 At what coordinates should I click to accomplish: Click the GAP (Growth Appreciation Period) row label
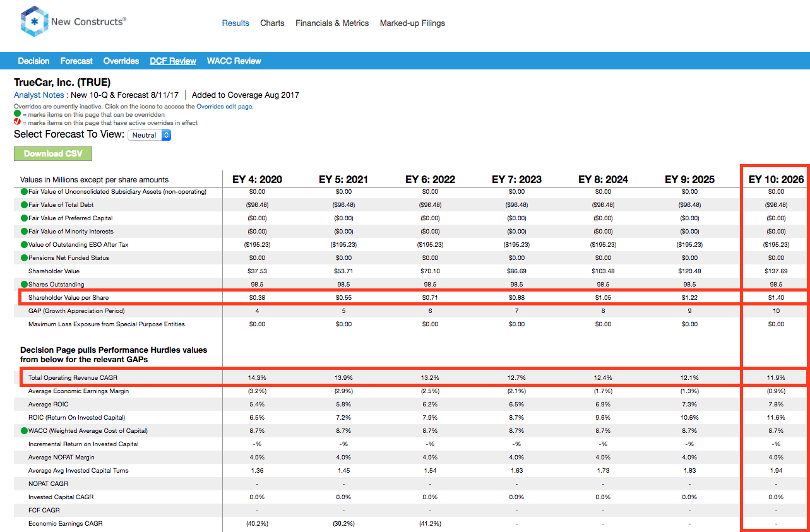point(76,310)
